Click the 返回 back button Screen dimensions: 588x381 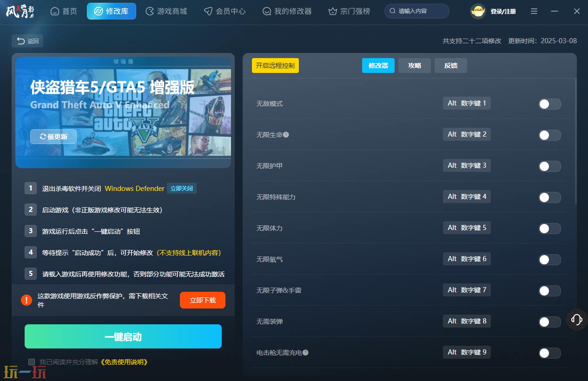click(27, 41)
